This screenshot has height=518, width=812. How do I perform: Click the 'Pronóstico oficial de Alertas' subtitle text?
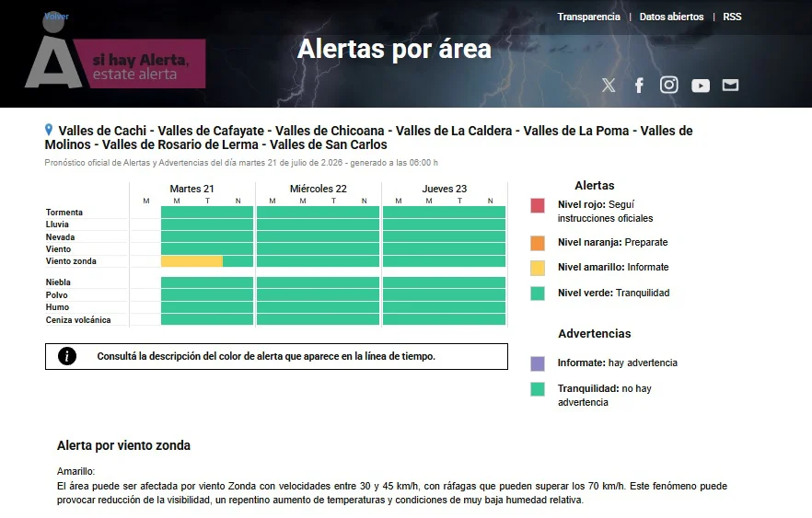[241, 163]
